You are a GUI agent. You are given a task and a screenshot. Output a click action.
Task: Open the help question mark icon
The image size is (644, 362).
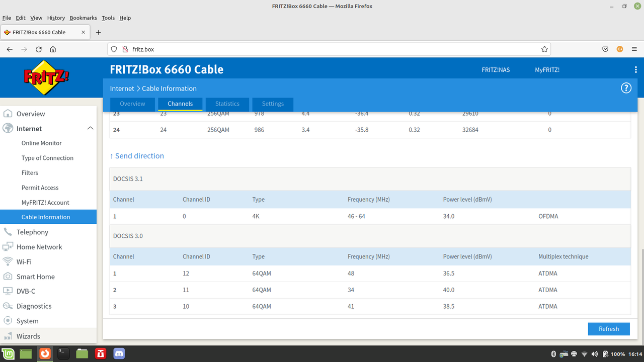626,88
